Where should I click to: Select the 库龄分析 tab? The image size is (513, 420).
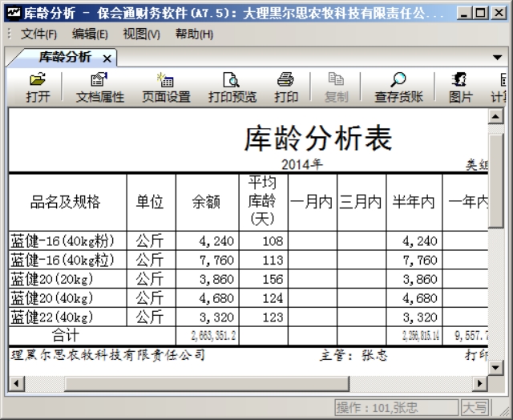[x=65, y=57]
